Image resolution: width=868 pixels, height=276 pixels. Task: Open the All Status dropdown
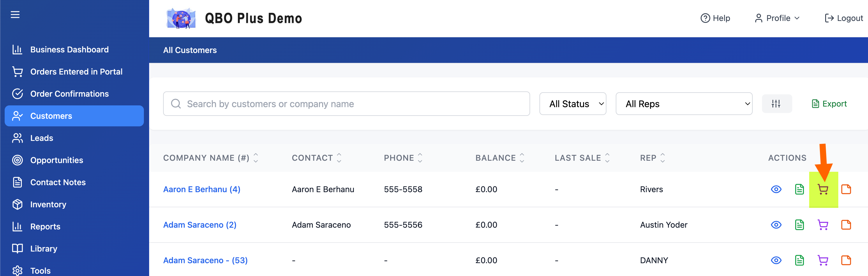[572, 104]
